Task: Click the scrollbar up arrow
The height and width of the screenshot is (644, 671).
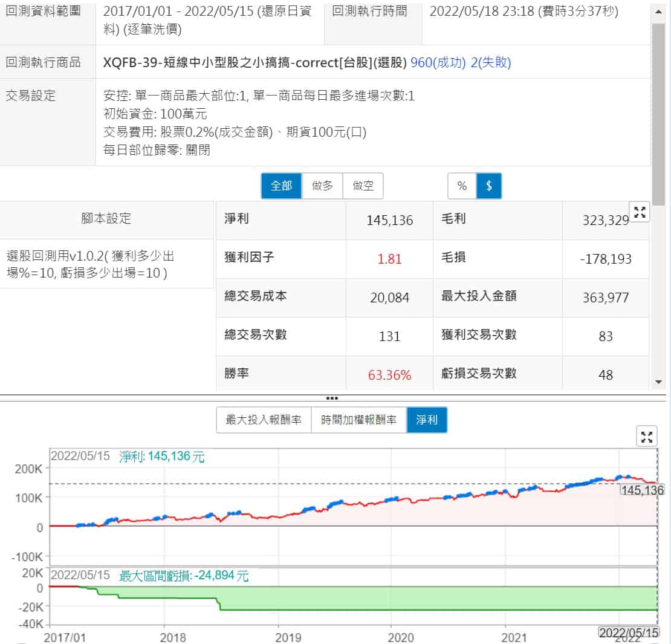Action: pos(658,11)
